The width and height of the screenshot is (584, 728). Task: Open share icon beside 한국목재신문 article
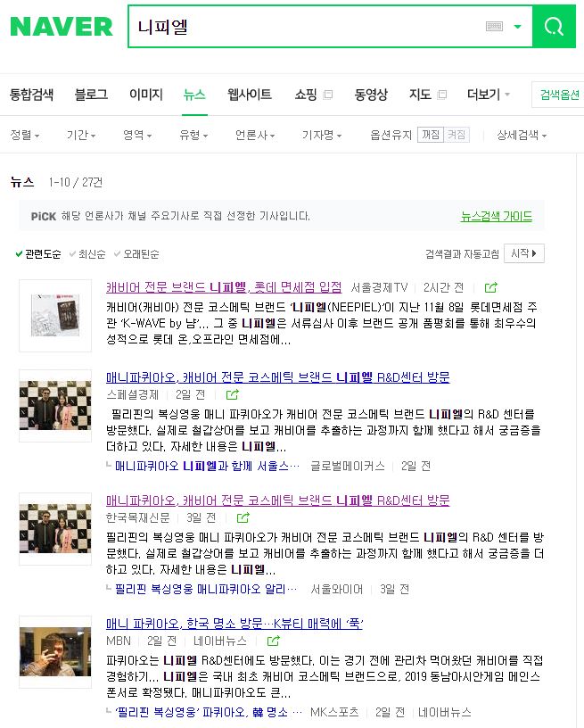tap(243, 517)
